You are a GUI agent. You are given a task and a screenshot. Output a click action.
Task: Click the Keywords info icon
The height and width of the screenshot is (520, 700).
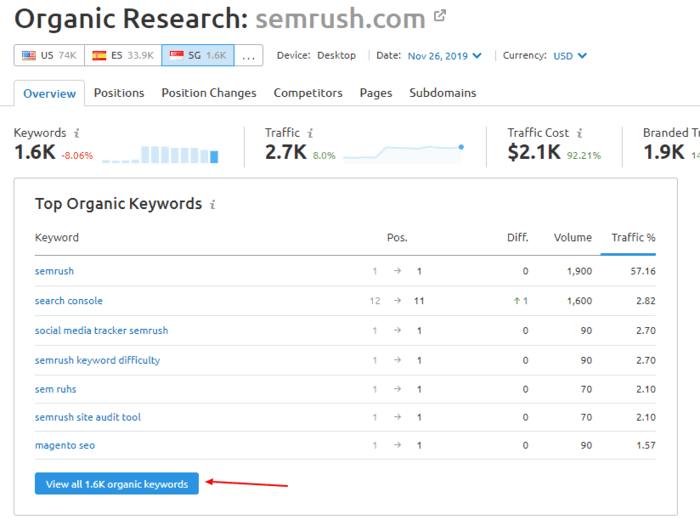pyautogui.click(x=77, y=133)
